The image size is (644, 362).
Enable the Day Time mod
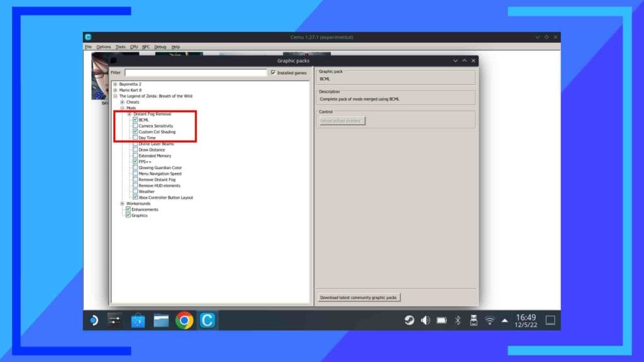coord(135,138)
